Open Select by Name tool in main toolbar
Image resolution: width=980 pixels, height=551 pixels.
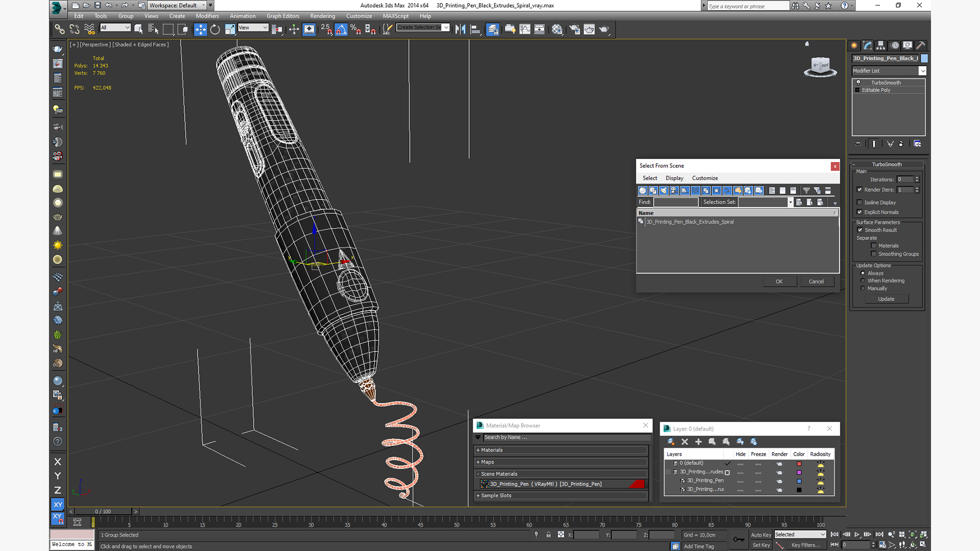click(x=153, y=29)
